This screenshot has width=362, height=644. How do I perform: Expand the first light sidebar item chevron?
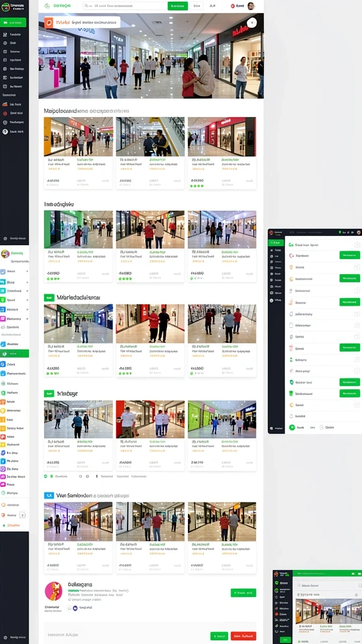[x=27, y=272]
